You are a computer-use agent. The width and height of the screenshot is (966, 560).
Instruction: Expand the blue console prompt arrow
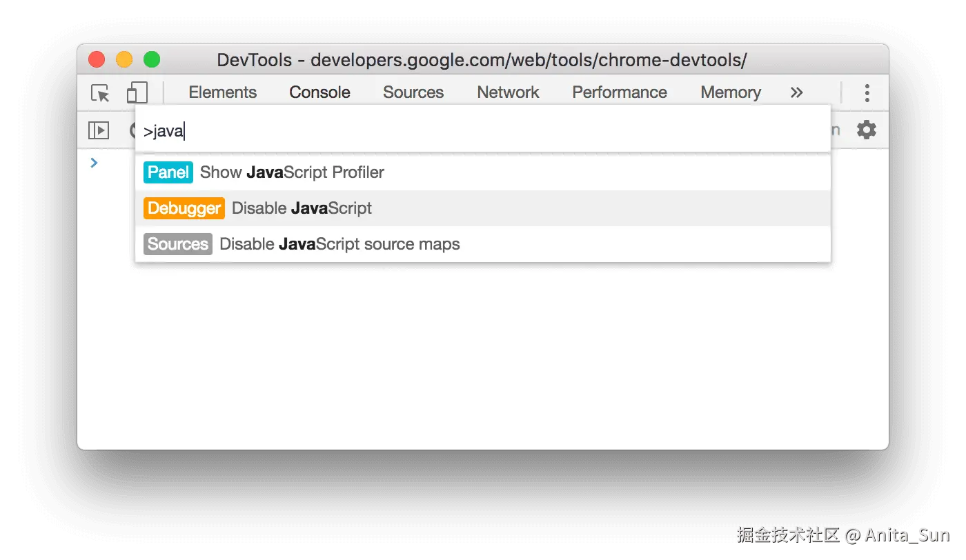pyautogui.click(x=94, y=163)
